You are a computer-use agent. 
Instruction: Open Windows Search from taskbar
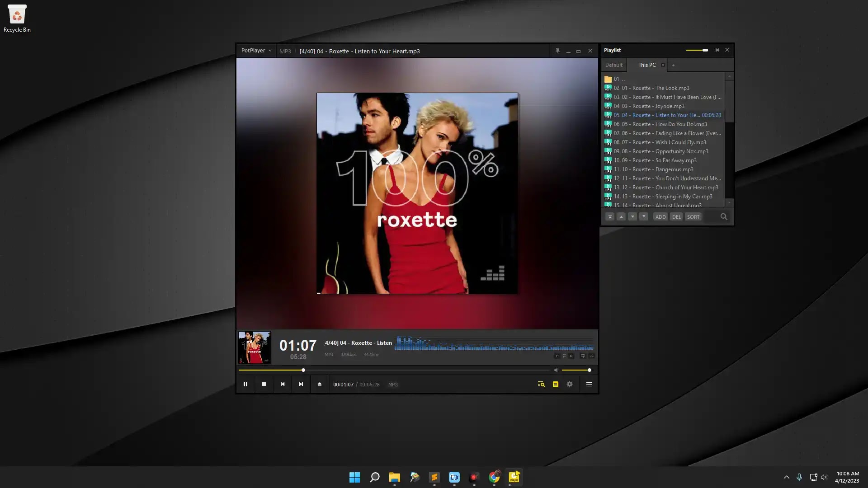coord(375,477)
